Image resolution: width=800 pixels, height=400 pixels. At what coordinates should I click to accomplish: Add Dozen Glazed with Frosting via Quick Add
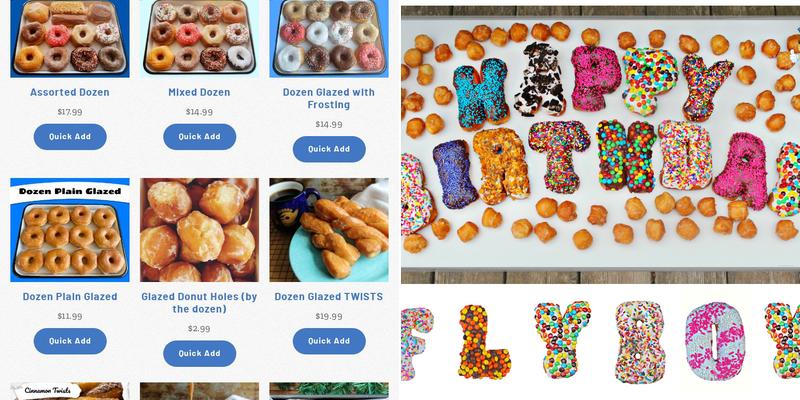[x=329, y=149]
